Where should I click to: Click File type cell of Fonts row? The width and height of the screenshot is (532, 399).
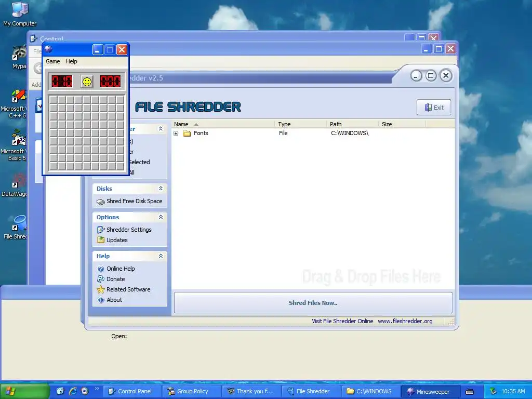pyautogui.click(x=283, y=134)
